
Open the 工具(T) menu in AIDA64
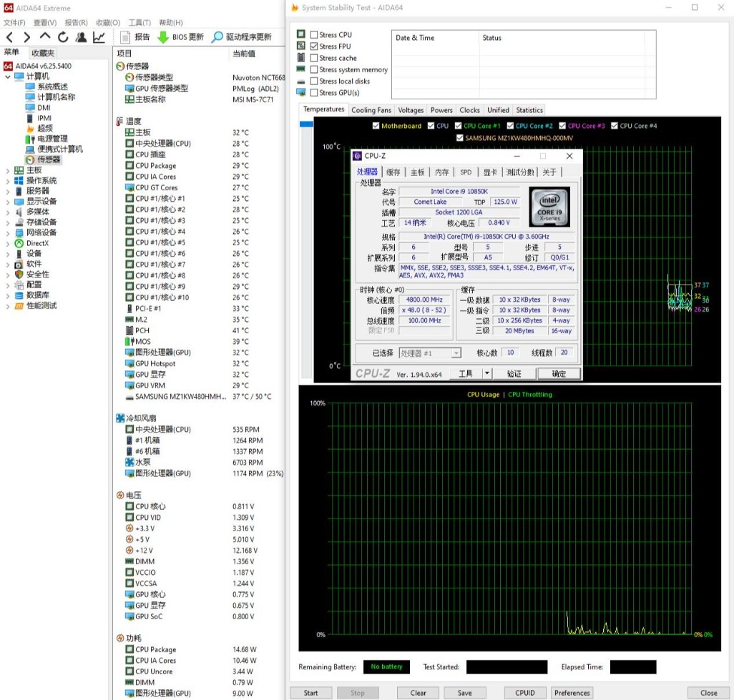(x=140, y=23)
